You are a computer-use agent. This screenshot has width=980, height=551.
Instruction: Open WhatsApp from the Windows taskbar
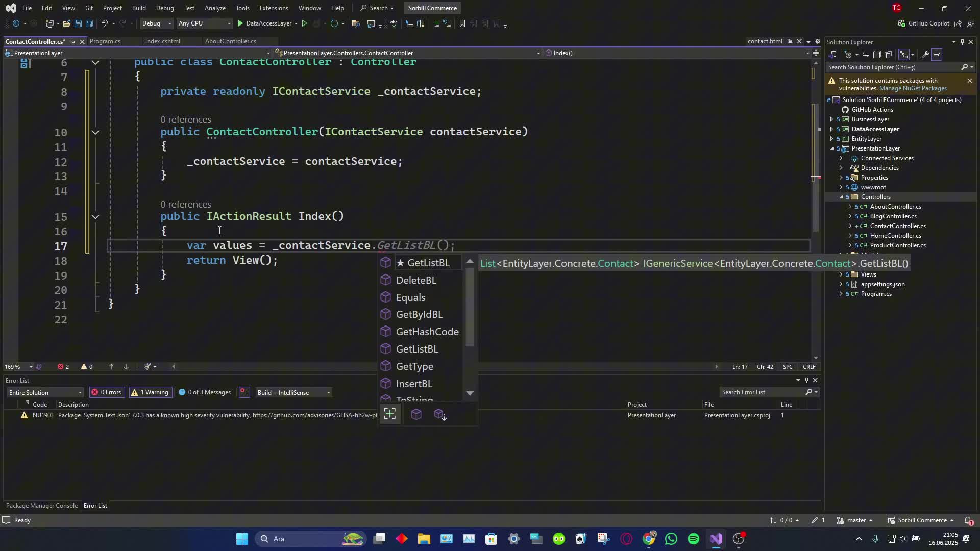pos(671,539)
